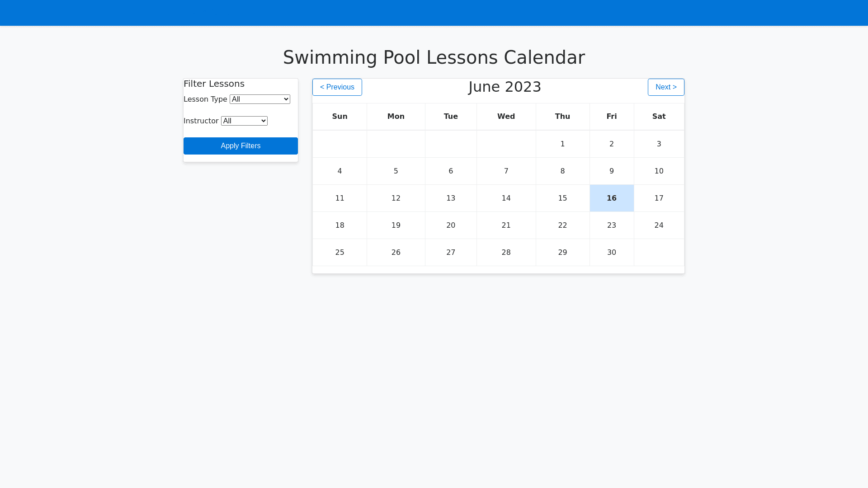Viewport: 868px width, 488px height.
Task: Select June 25 on the calendar
Action: (340, 253)
